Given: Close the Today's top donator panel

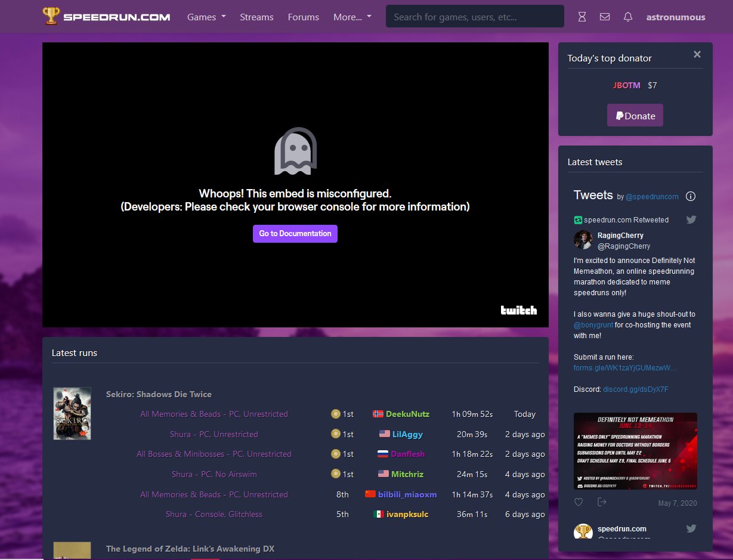Looking at the screenshot, I should 697,54.
